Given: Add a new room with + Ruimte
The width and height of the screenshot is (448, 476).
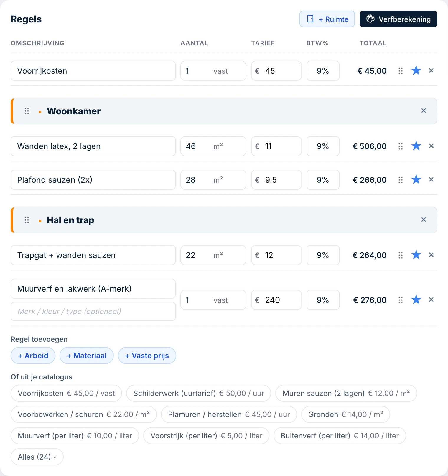Looking at the screenshot, I should point(327,19).
